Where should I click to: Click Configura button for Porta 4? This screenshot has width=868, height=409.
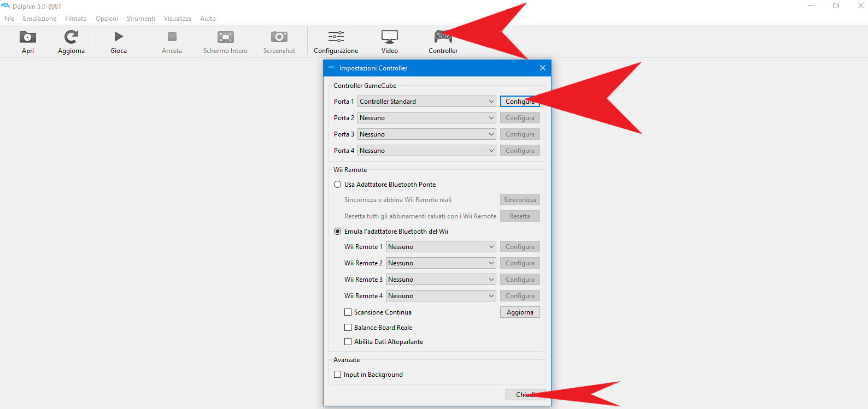point(520,151)
